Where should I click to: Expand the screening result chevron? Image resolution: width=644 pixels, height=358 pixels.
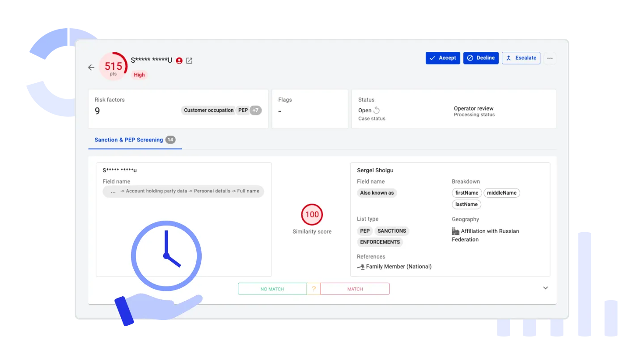tap(545, 288)
